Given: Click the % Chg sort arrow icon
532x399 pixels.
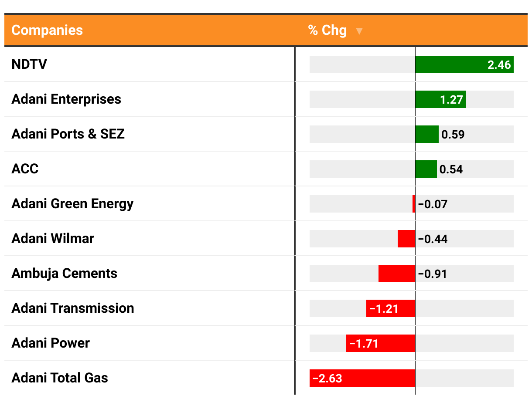Looking at the screenshot, I should pyautogui.click(x=359, y=31).
